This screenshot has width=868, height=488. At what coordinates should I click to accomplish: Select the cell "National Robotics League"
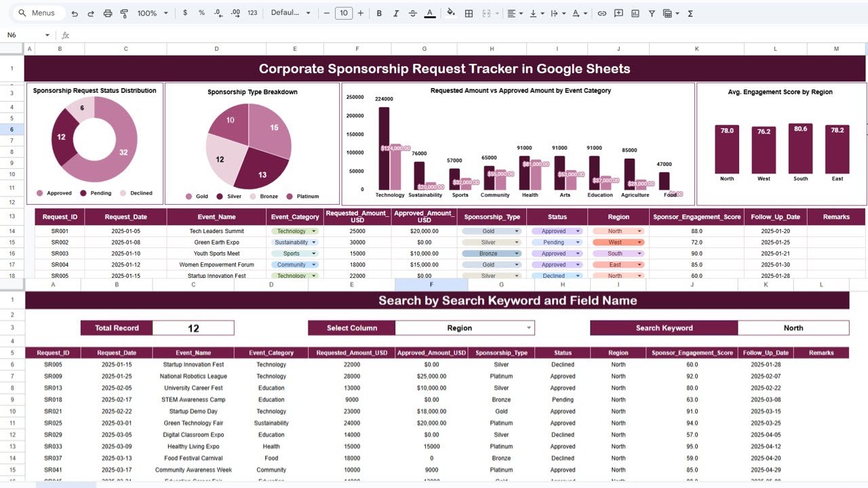pyautogui.click(x=193, y=376)
